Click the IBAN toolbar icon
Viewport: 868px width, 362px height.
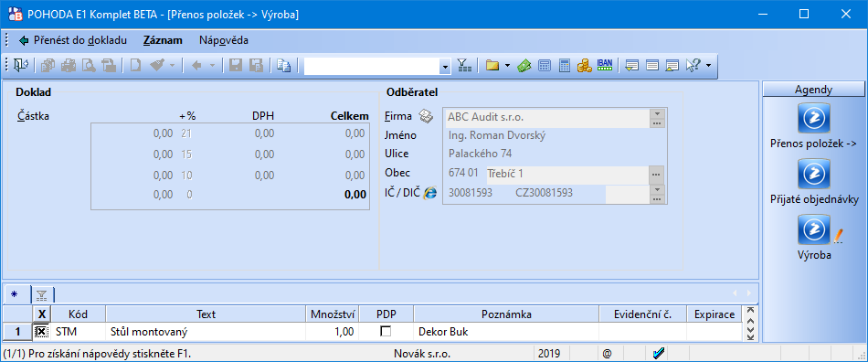click(605, 65)
